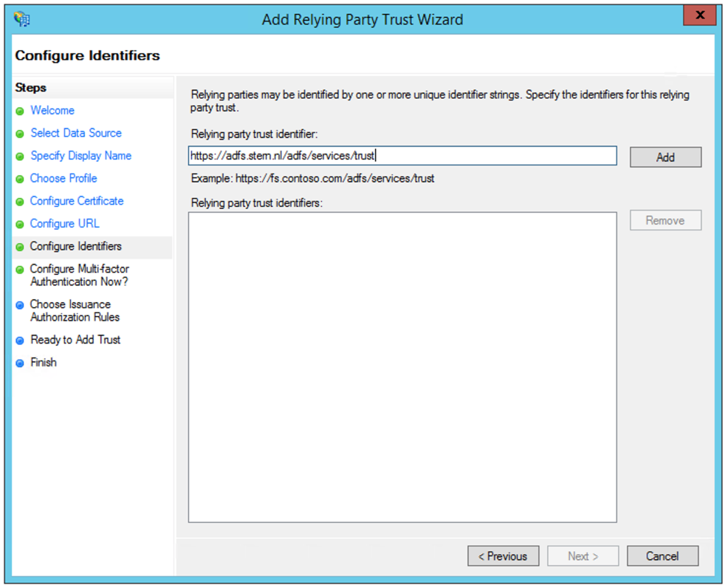Viewport: 728px width, 588px height.
Task: Click the green bullet beside Welcome
Action: [x=19, y=111]
